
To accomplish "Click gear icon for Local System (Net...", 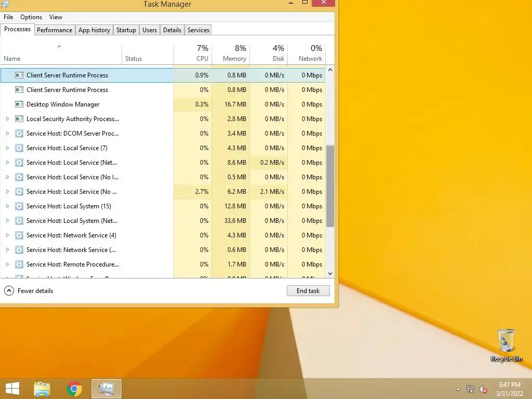I will click(x=19, y=221).
